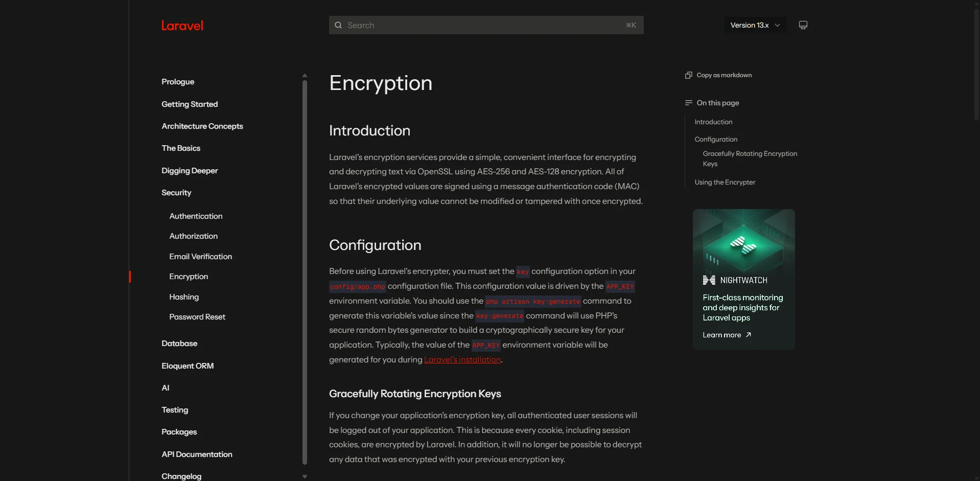Jump to Gracefully Rotating Encryption Keys outline link
Screen dimensions: 980x481
click(750, 158)
